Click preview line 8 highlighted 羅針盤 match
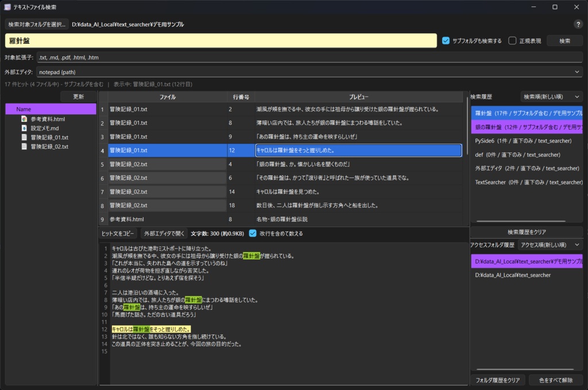The width and height of the screenshot is (588, 390). [193, 300]
